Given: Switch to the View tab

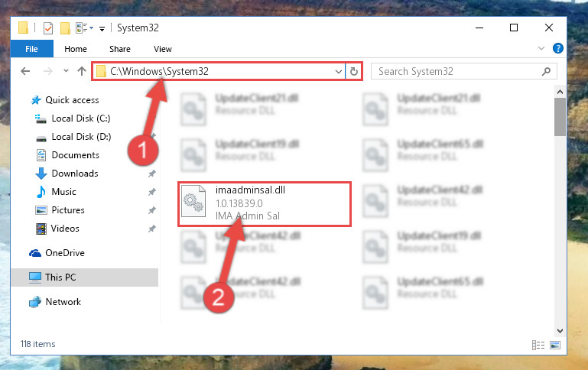Looking at the screenshot, I should (162, 49).
